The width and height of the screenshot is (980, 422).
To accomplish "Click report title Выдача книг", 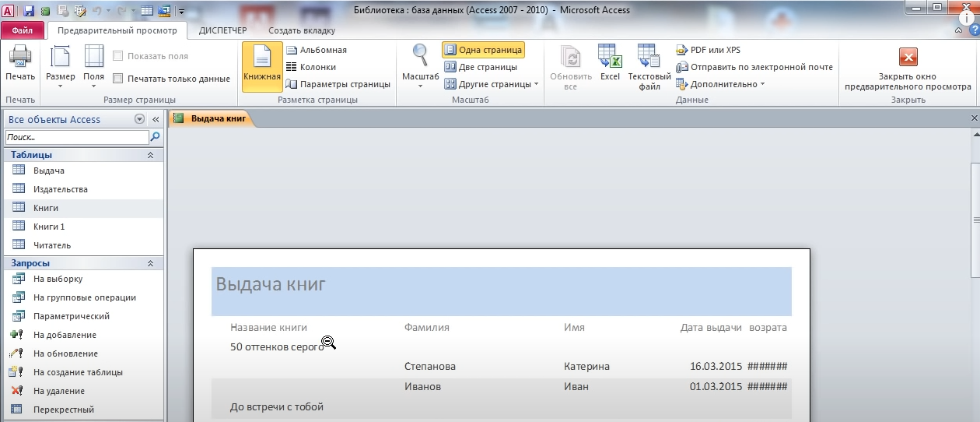I will [x=271, y=284].
